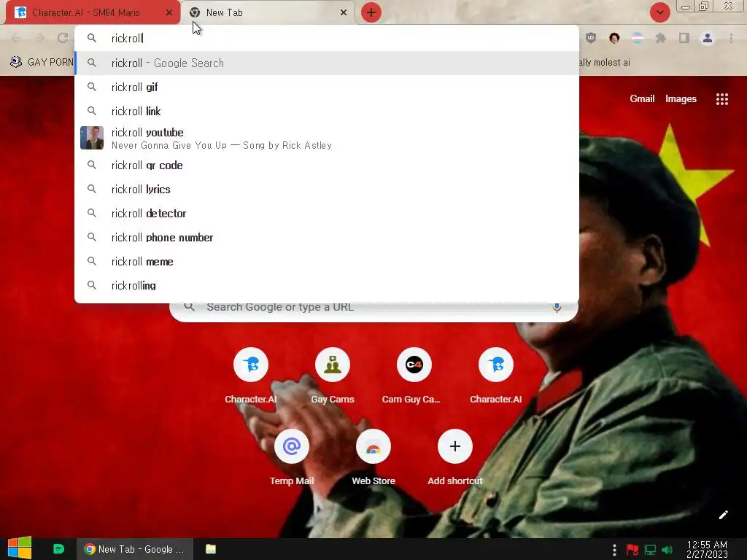Open File Explorer from the taskbar
This screenshot has width=747, height=560.
pos(211,549)
